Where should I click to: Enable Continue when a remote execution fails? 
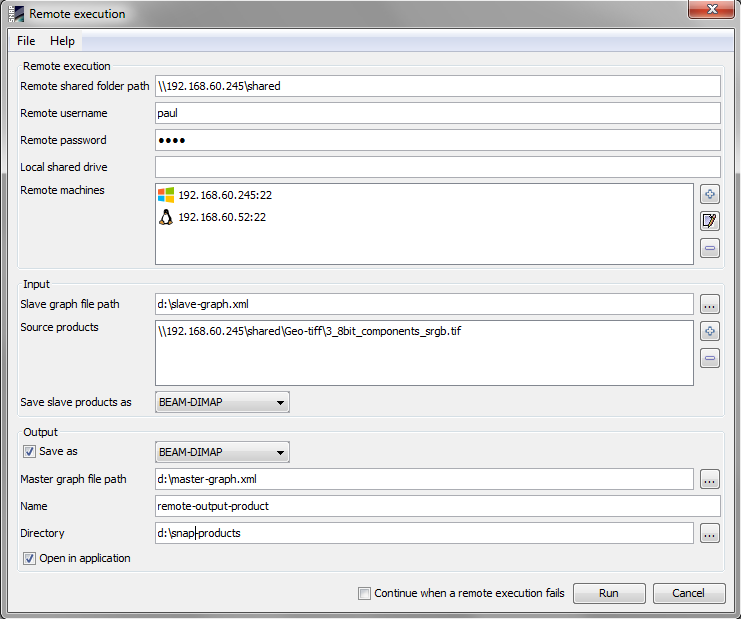point(365,594)
